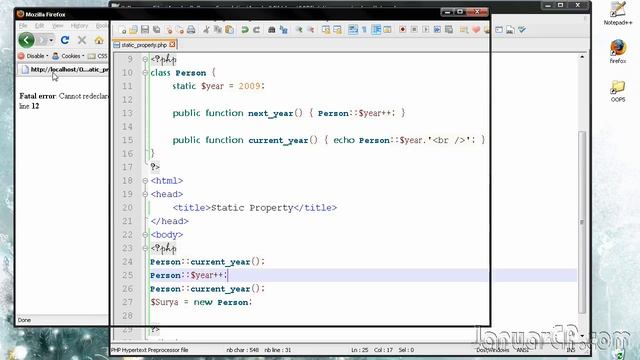Click 'Ln : 25' in status bar
Screen dimensions: 640x360
[x=360, y=350]
